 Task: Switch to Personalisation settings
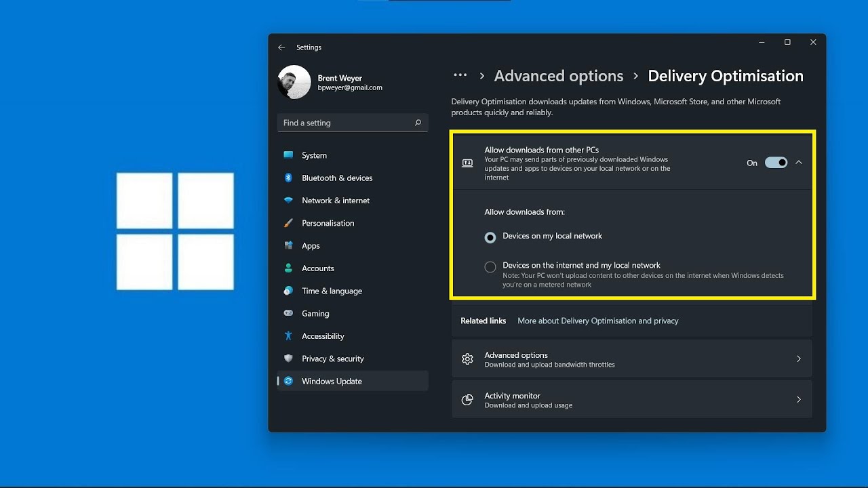pos(353,223)
